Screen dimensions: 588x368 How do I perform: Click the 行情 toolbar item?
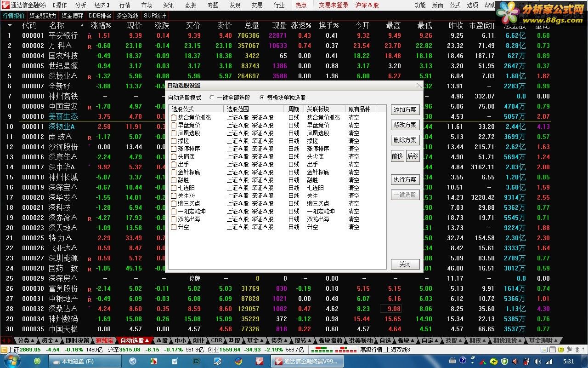coord(124,5)
